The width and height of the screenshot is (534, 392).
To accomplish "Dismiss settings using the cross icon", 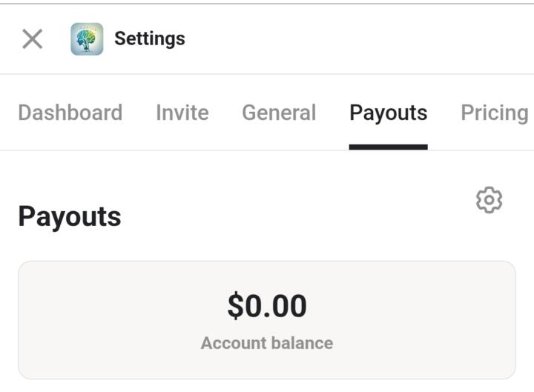I will [x=32, y=39].
